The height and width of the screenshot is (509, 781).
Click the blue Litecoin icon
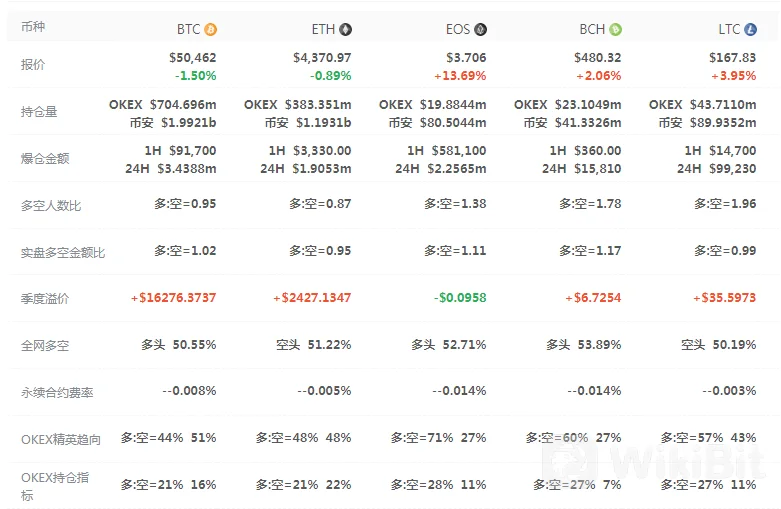point(751,30)
